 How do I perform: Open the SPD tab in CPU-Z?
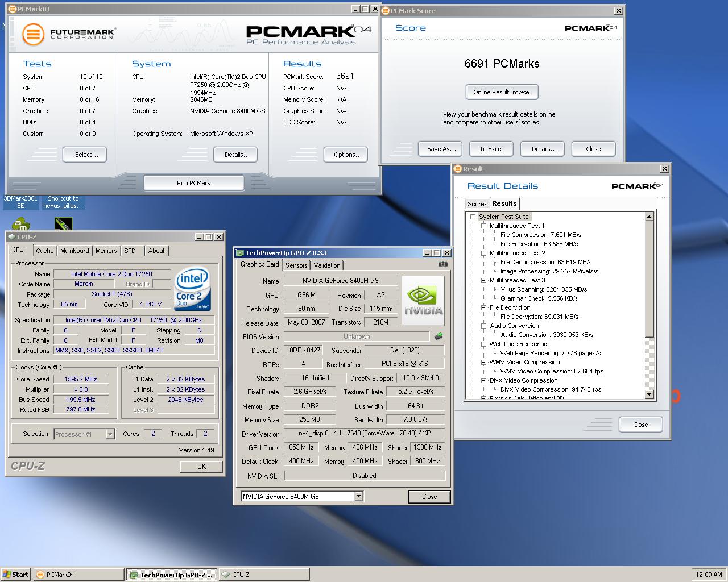pyautogui.click(x=130, y=251)
